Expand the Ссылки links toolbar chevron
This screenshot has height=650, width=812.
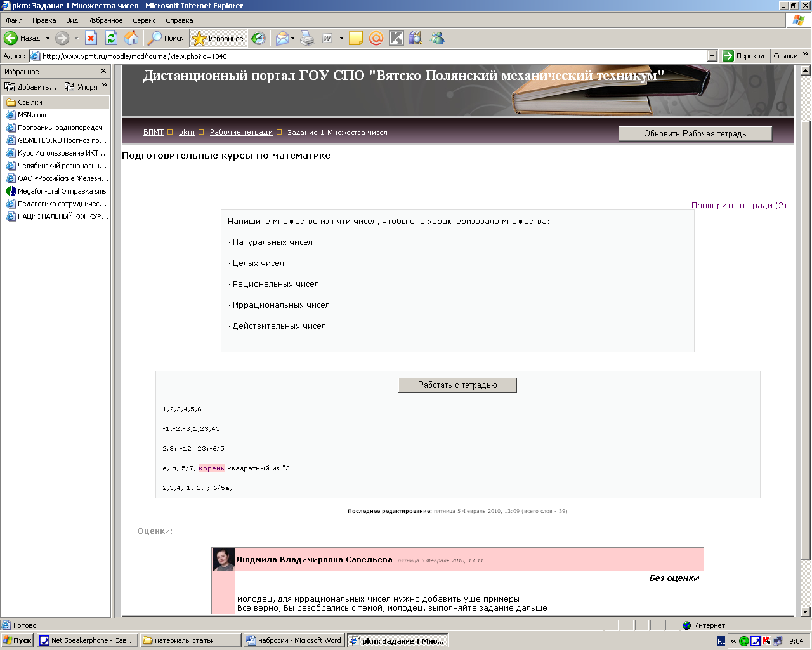pos(806,55)
